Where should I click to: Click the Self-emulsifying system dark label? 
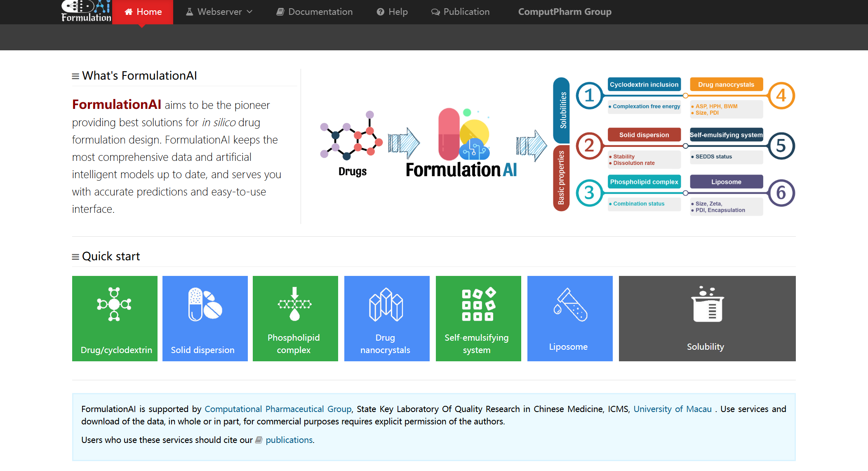pos(726,135)
